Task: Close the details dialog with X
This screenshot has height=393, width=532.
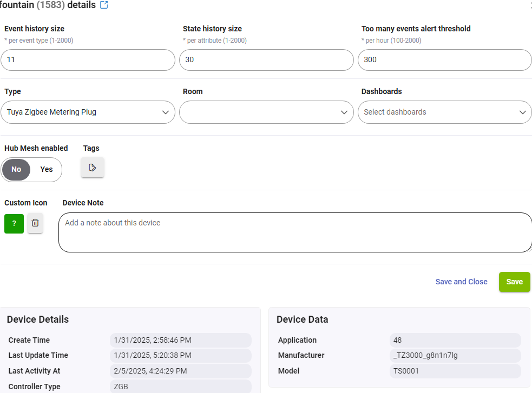Action: point(530,5)
